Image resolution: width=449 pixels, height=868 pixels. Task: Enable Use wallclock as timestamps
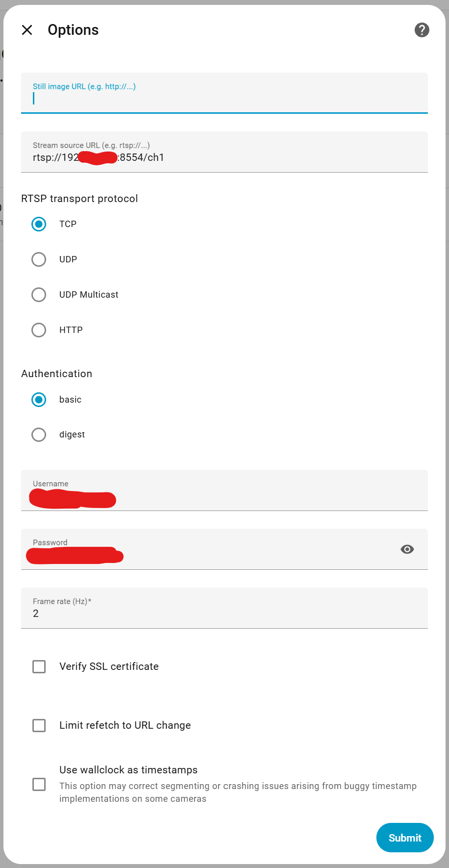point(39,784)
